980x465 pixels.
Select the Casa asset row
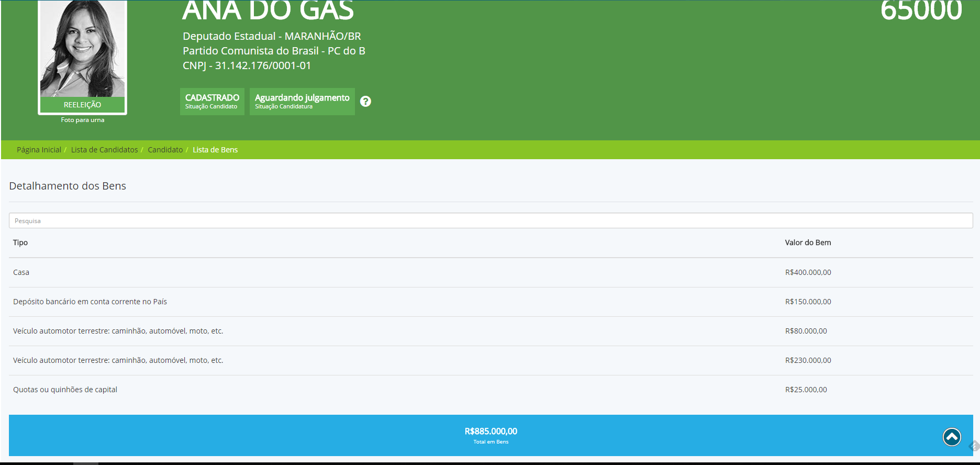491,272
